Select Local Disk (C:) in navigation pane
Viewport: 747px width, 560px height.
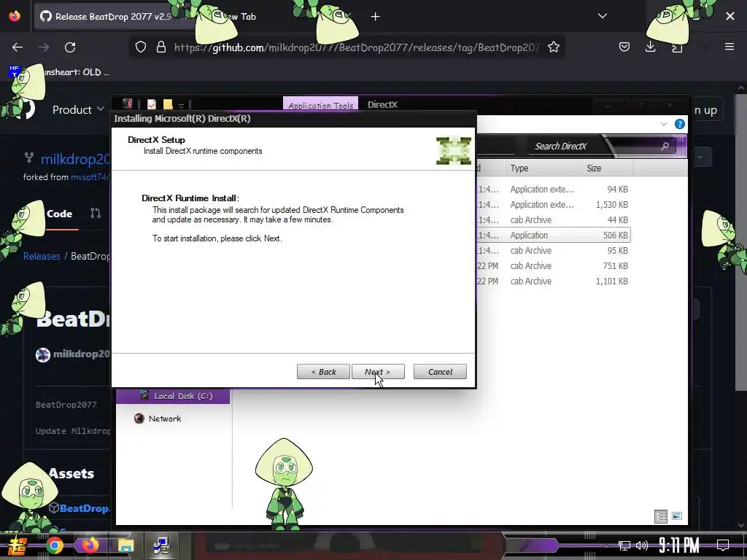click(x=173, y=396)
